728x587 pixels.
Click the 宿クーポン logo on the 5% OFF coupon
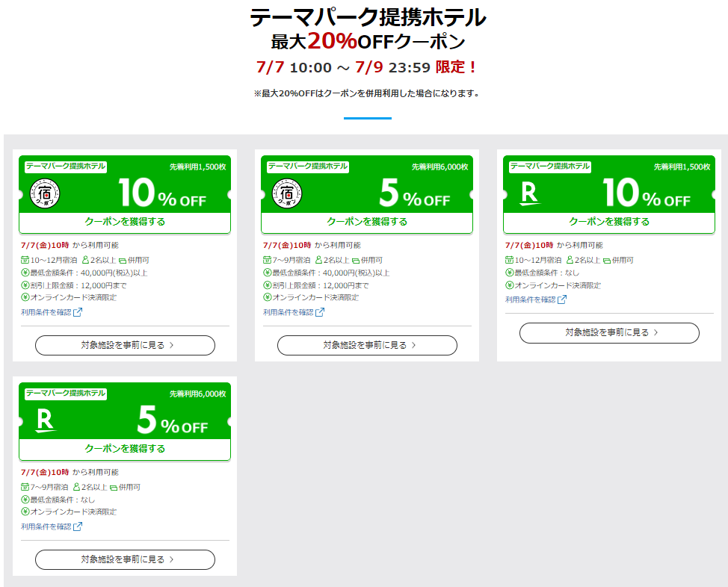pos(286,194)
